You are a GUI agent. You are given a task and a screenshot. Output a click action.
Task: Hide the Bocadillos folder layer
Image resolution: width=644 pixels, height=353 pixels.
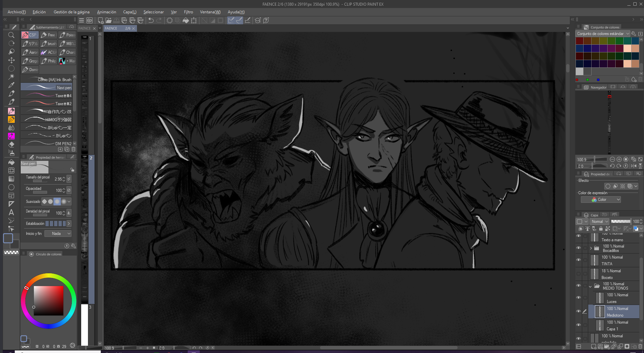(x=579, y=248)
